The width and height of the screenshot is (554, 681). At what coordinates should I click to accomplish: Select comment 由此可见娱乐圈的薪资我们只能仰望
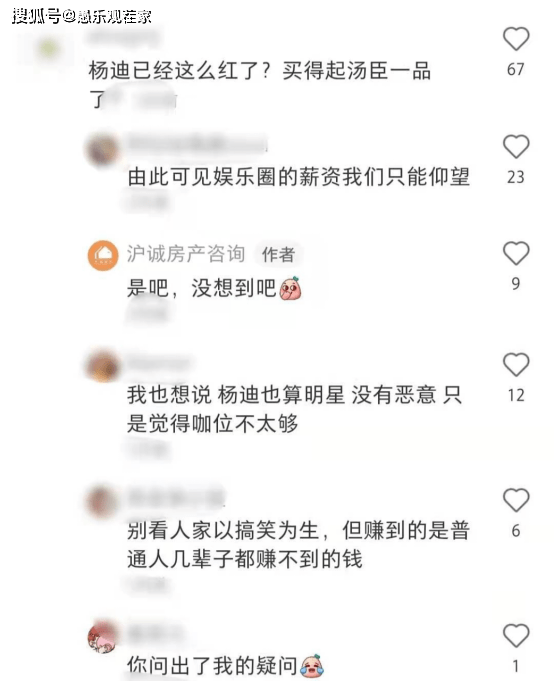coord(298,177)
